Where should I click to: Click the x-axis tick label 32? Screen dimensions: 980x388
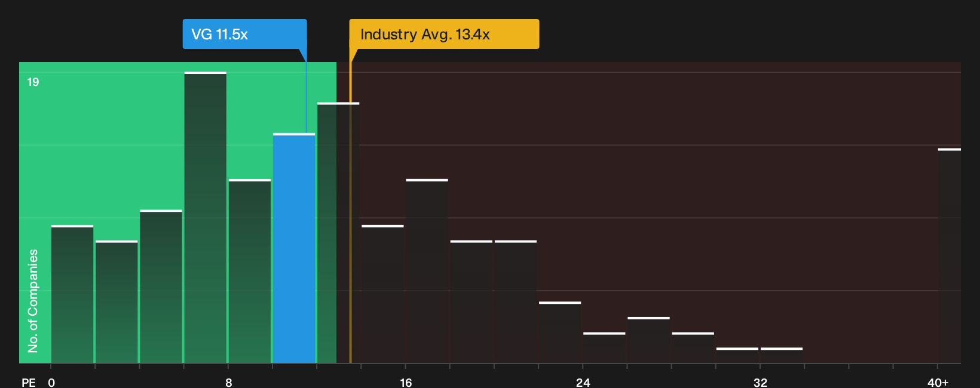click(x=760, y=383)
